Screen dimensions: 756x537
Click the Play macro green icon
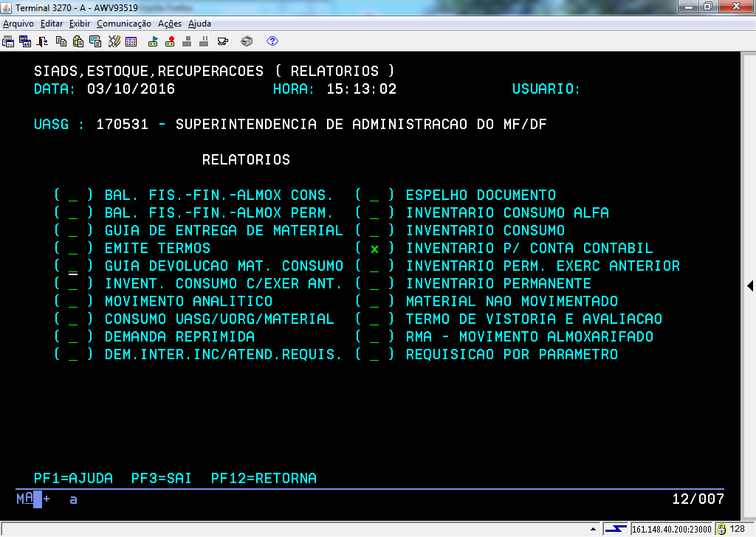click(x=153, y=41)
